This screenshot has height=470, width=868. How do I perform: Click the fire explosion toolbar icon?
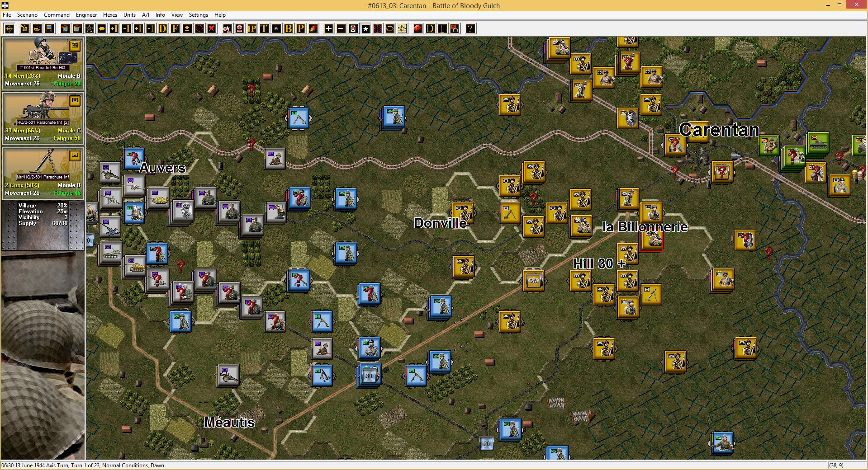(313, 29)
